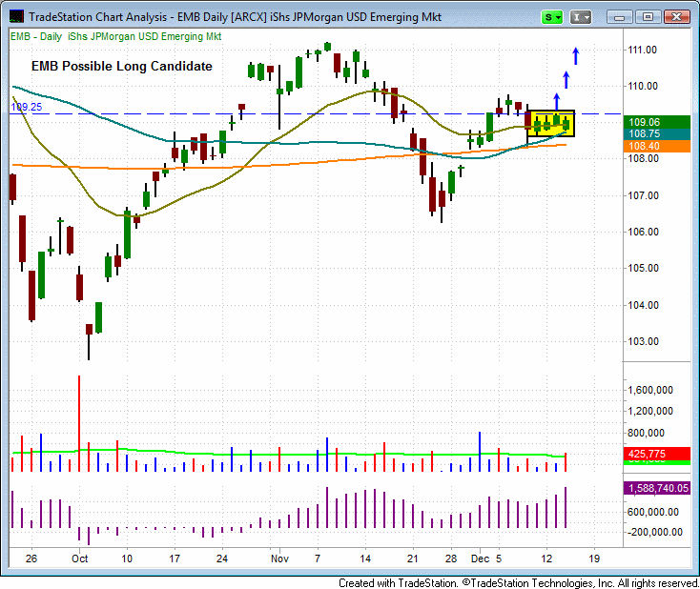The width and height of the screenshot is (700, 589).
Task: Click the 106.00 price axis label
Action: (x=643, y=232)
